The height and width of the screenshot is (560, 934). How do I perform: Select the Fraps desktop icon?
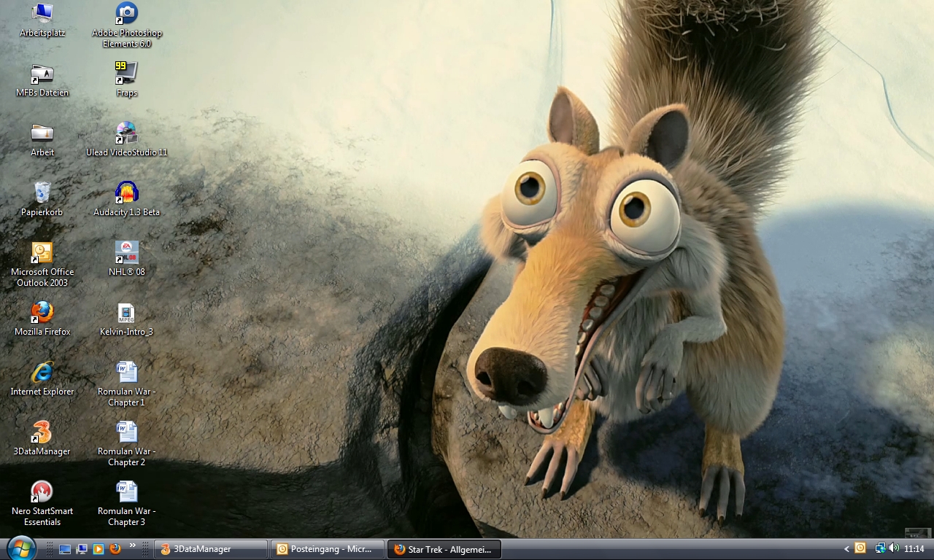pos(126,74)
